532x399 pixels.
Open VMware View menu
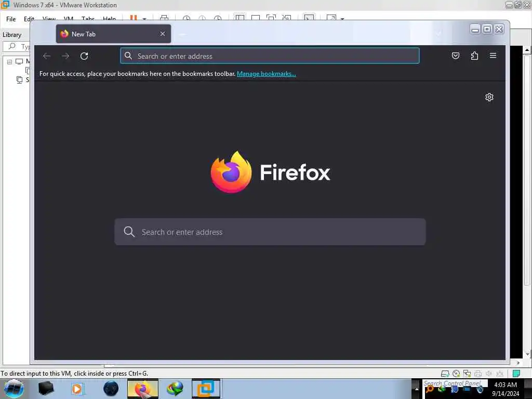click(x=49, y=19)
